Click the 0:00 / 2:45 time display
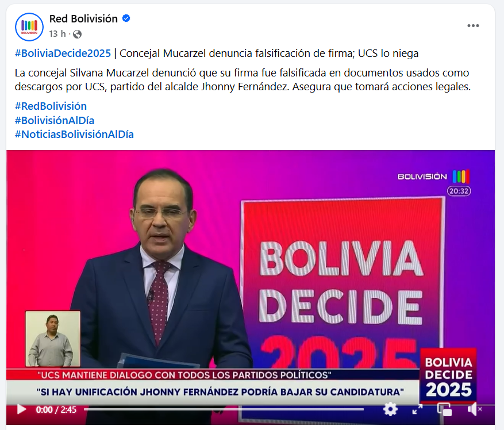 [56, 409]
